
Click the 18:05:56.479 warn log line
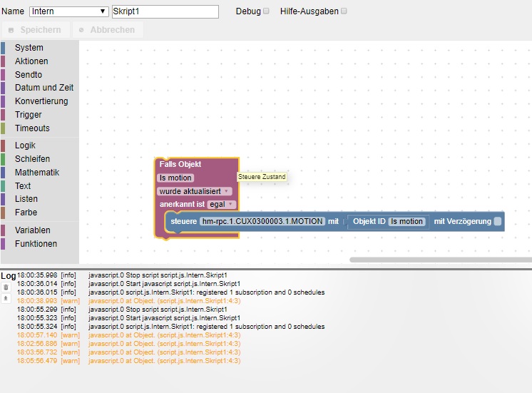(128, 361)
